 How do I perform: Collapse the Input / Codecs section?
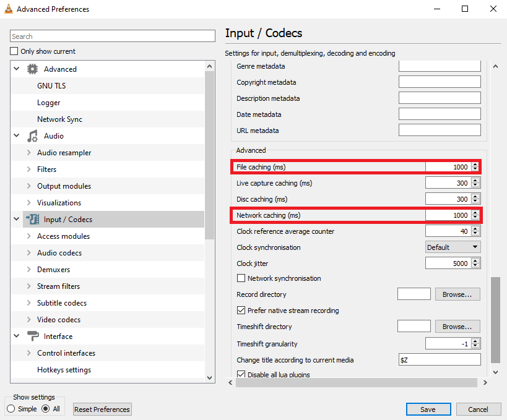pyautogui.click(x=17, y=219)
